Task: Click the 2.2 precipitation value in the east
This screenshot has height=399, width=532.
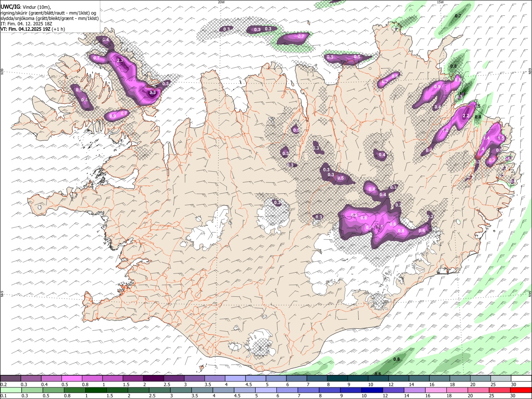Action: (466, 116)
